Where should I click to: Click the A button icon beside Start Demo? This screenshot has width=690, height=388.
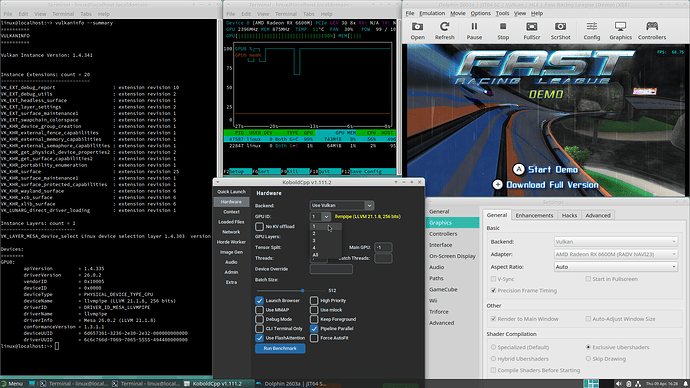click(519, 169)
